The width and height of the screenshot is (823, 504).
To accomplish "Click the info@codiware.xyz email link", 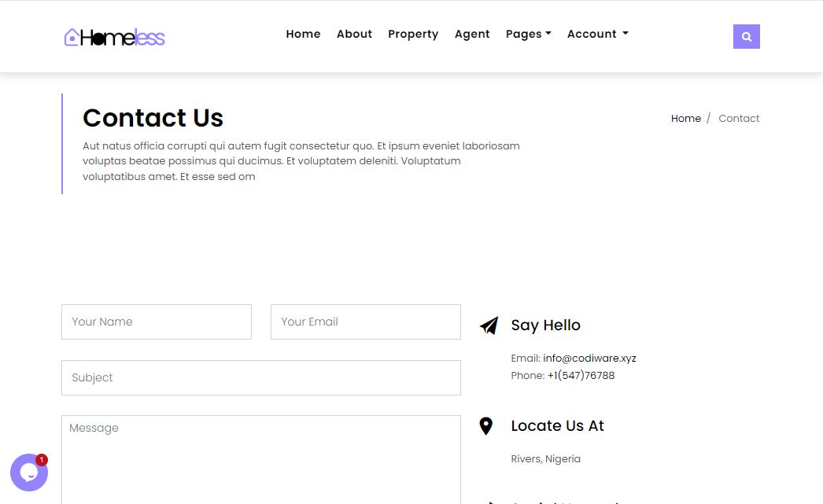I will (x=589, y=359).
